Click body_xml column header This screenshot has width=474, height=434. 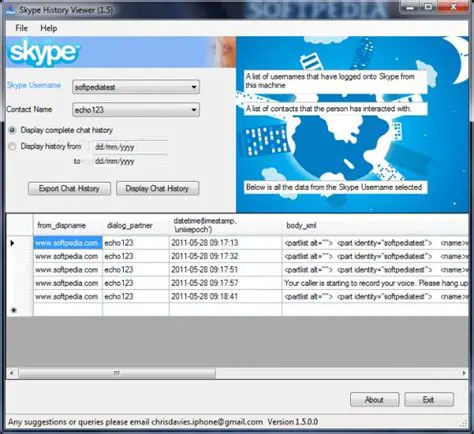375,225
